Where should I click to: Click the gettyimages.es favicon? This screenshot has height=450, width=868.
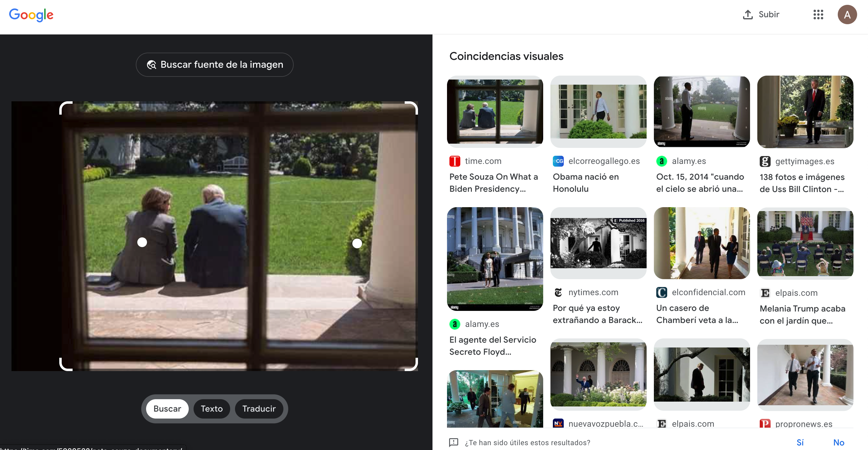coord(765,162)
